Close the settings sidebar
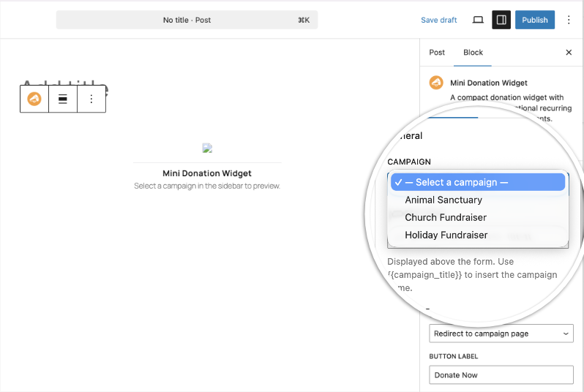The image size is (584, 392). 569,53
